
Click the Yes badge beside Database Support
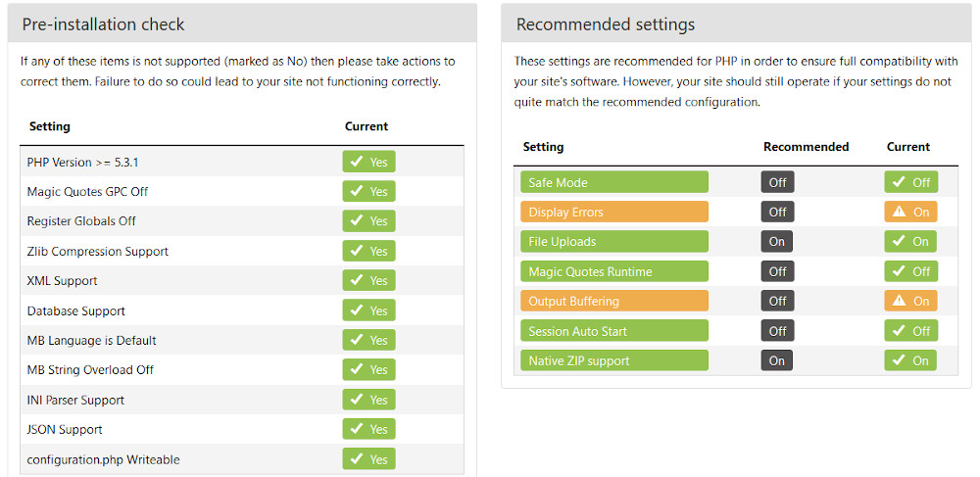368,310
